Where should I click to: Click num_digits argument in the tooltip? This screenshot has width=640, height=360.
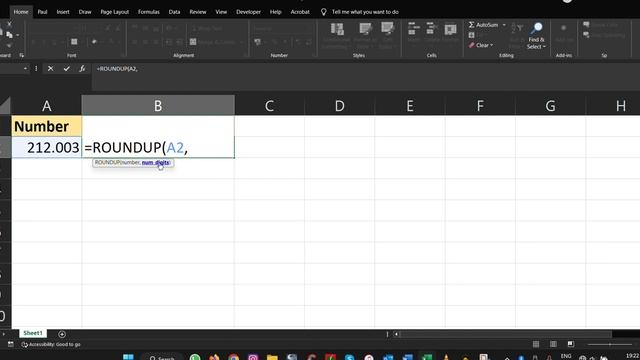156,162
